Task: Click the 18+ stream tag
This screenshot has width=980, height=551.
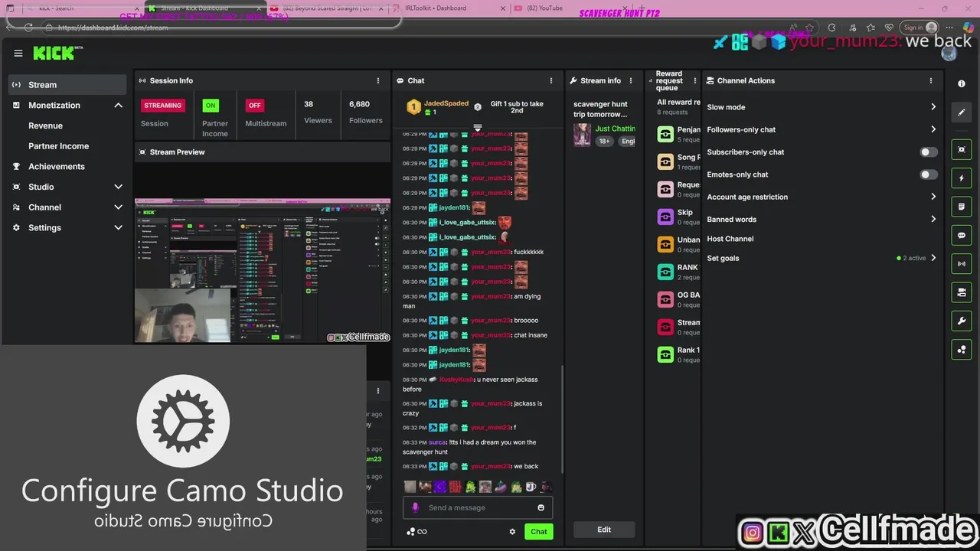Action: (x=605, y=141)
